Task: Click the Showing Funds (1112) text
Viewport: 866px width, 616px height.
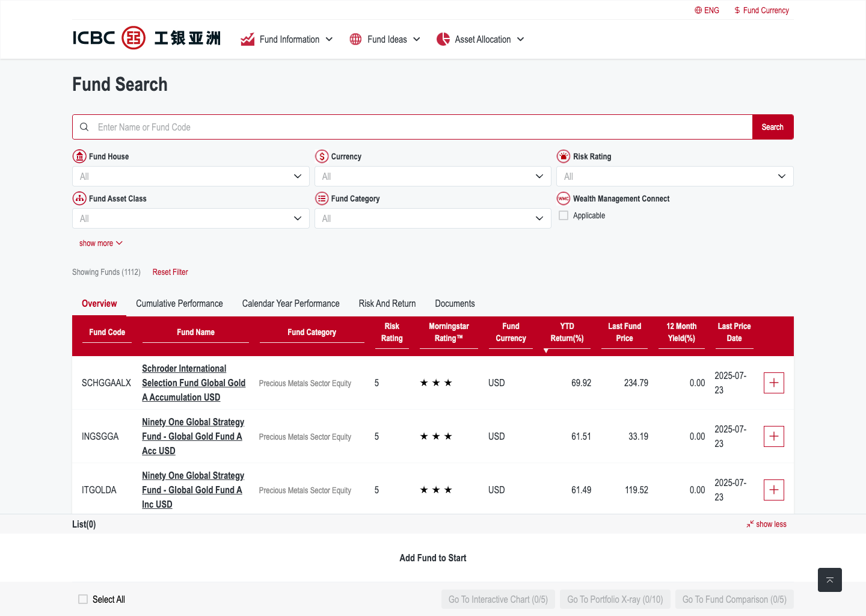Action: [x=106, y=272]
